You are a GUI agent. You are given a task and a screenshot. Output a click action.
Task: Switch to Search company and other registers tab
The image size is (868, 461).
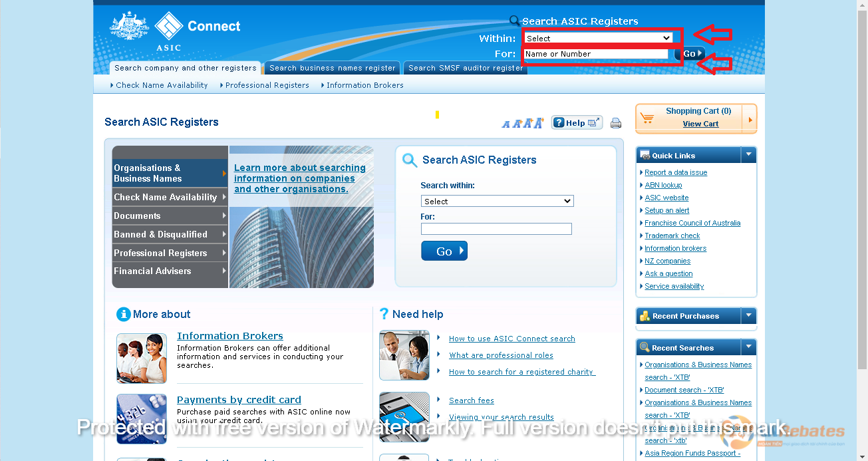186,68
